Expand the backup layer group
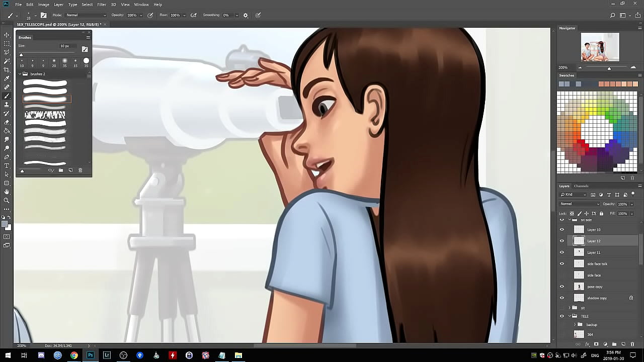 point(575,325)
